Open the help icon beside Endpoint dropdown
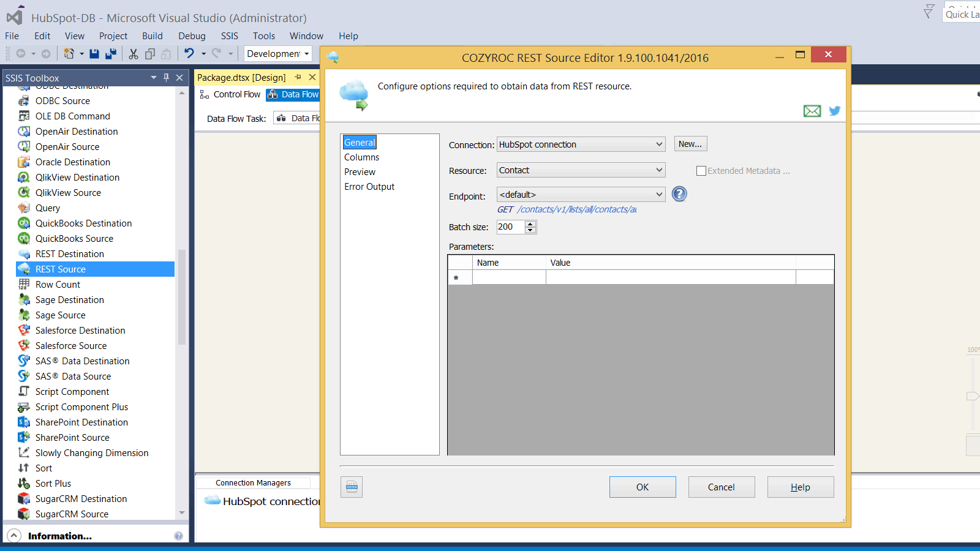Viewport: 980px width, 551px height. pos(679,194)
